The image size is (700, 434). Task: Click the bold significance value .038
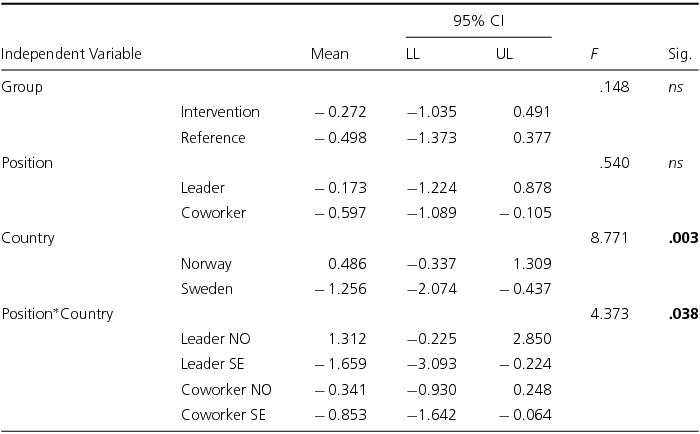(683, 314)
